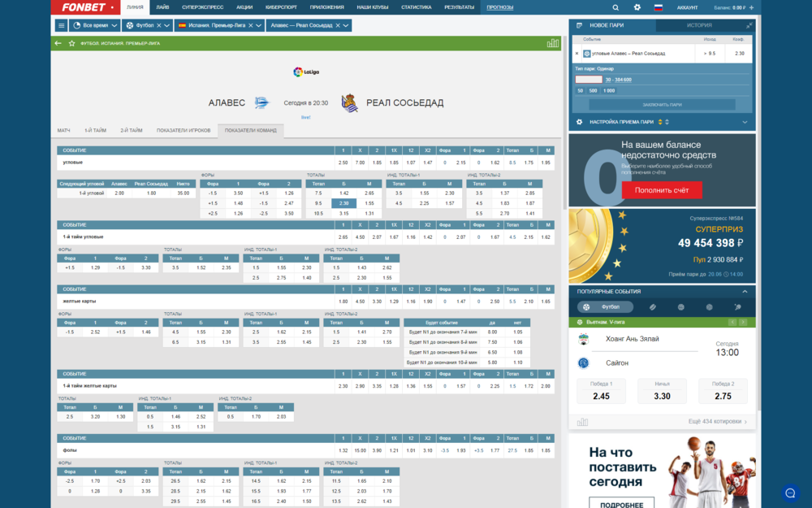
Task: Click the stake amount input field
Action: coord(589,80)
